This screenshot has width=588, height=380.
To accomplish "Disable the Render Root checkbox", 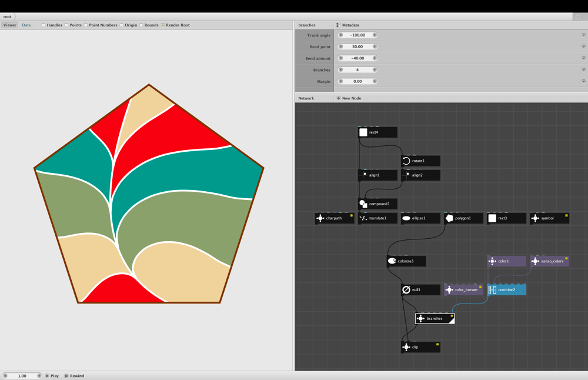I will (x=163, y=25).
